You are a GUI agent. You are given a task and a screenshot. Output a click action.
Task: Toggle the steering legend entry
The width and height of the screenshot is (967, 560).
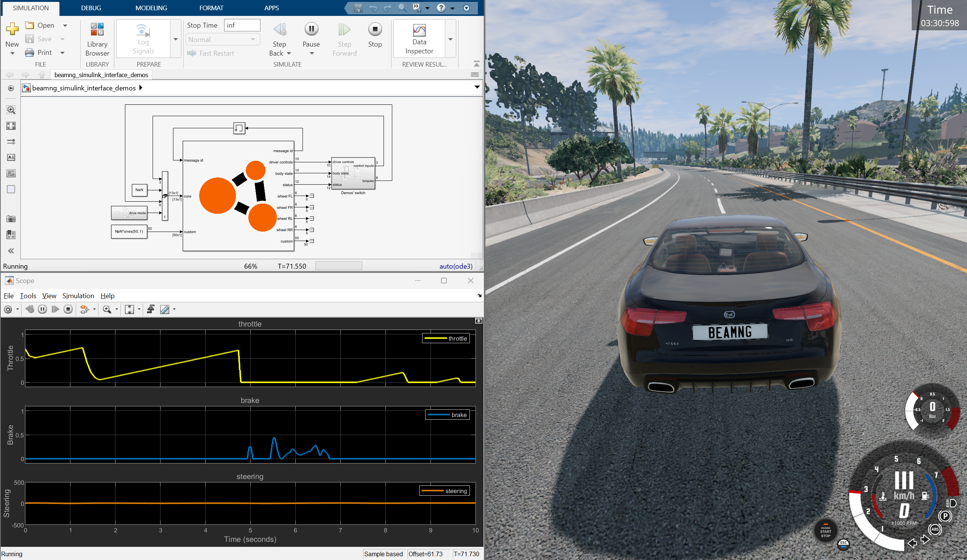pos(445,491)
